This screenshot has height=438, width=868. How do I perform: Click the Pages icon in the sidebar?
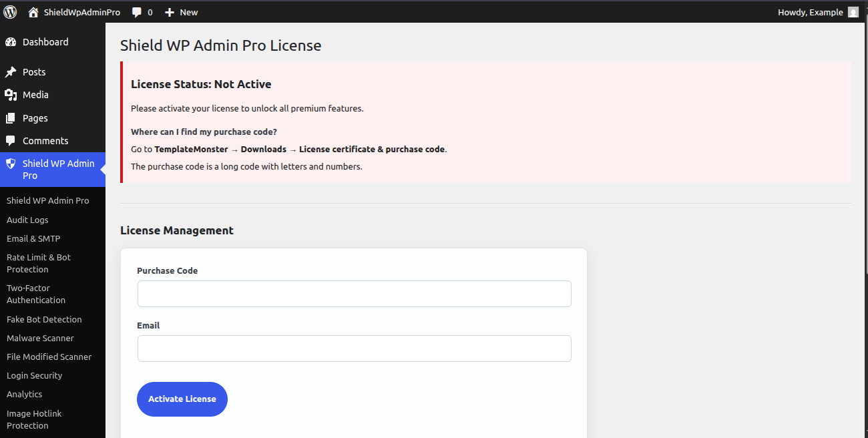11,118
